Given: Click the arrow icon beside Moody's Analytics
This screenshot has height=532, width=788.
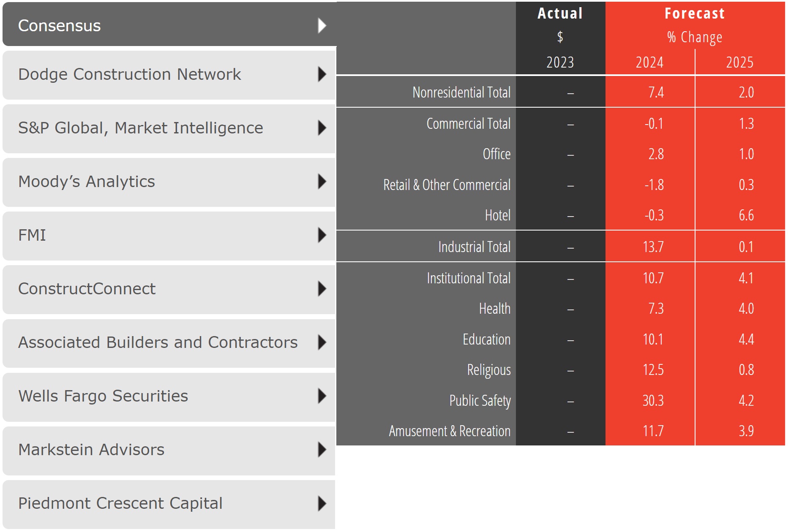Looking at the screenshot, I should point(322,182).
